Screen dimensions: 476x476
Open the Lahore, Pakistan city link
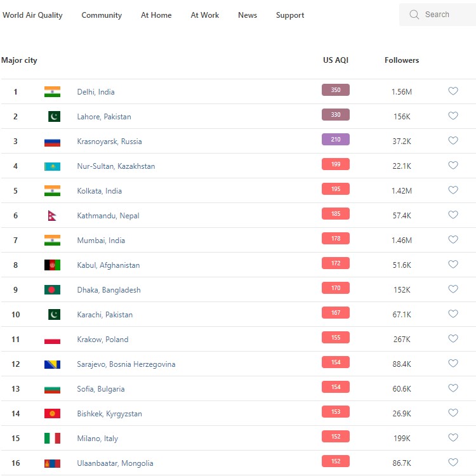[x=104, y=117]
